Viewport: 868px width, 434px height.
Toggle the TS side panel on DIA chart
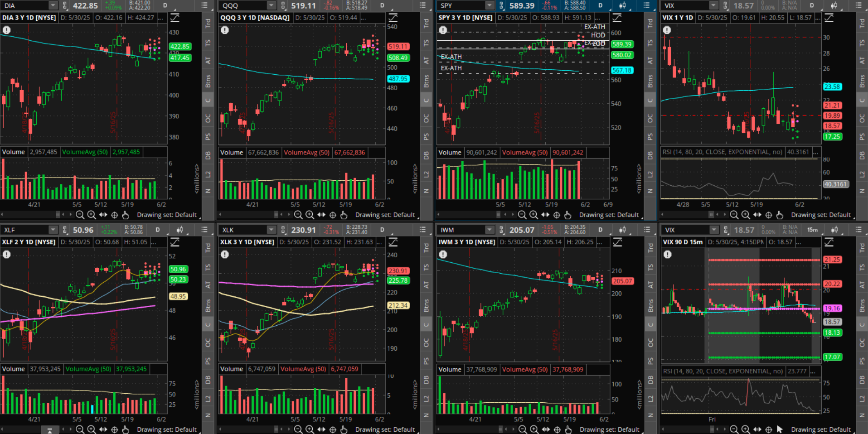coord(208,43)
